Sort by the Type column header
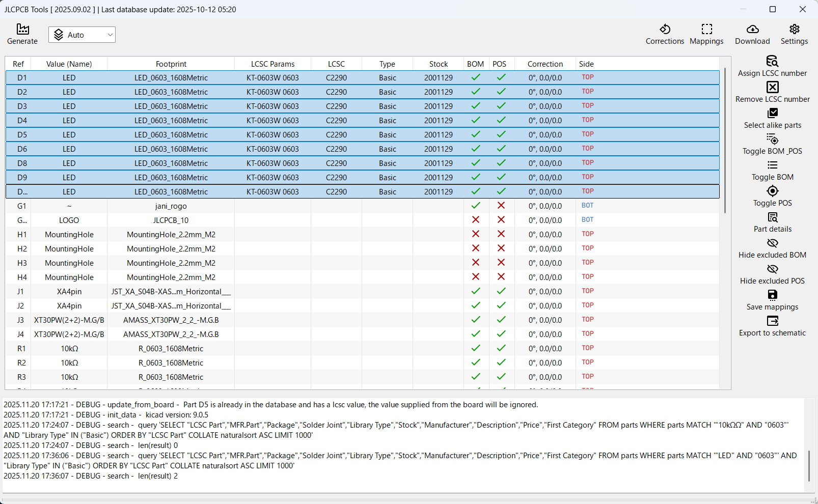The image size is (818, 504). [388, 64]
